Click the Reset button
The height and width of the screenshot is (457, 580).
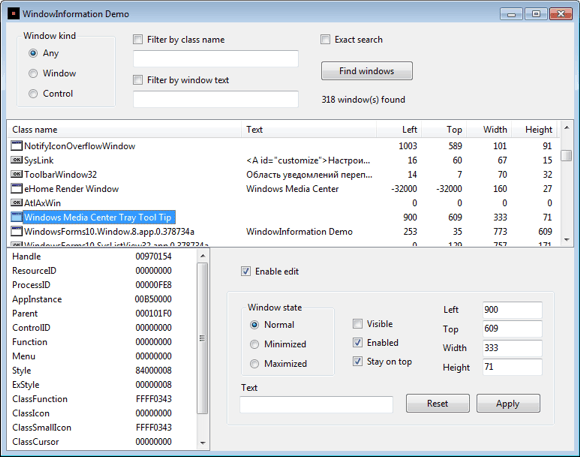point(438,403)
